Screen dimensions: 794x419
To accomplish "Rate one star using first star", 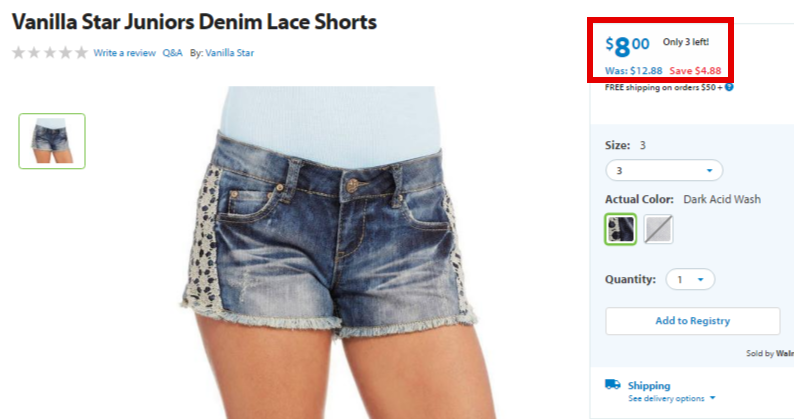I will pyautogui.click(x=18, y=53).
